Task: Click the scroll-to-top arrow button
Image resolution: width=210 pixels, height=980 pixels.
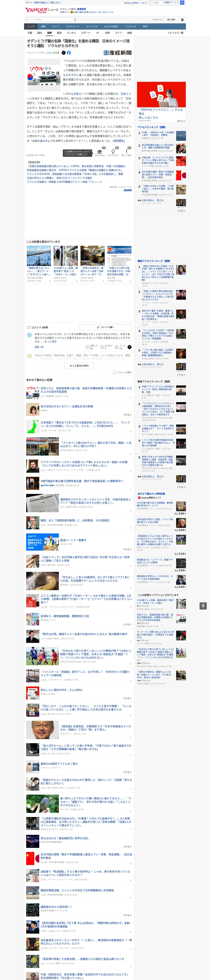Action: (203, 606)
